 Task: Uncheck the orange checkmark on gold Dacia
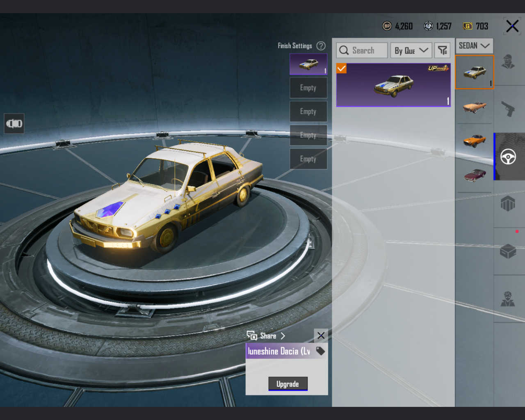coord(341,68)
